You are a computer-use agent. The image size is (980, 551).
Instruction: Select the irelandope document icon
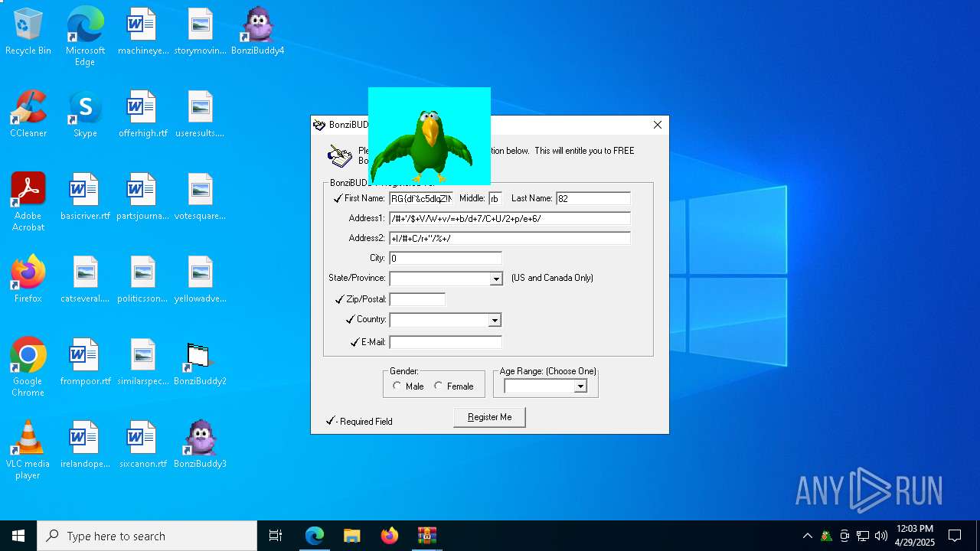point(85,445)
